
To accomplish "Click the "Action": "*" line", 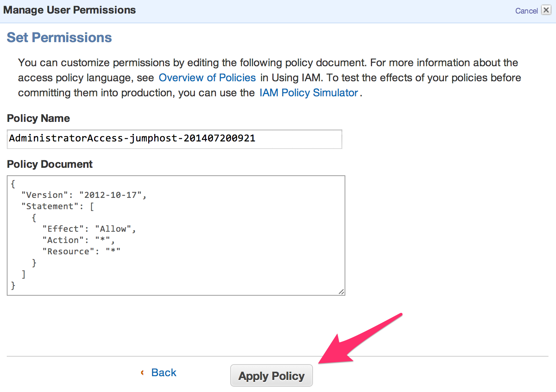I will (79, 240).
